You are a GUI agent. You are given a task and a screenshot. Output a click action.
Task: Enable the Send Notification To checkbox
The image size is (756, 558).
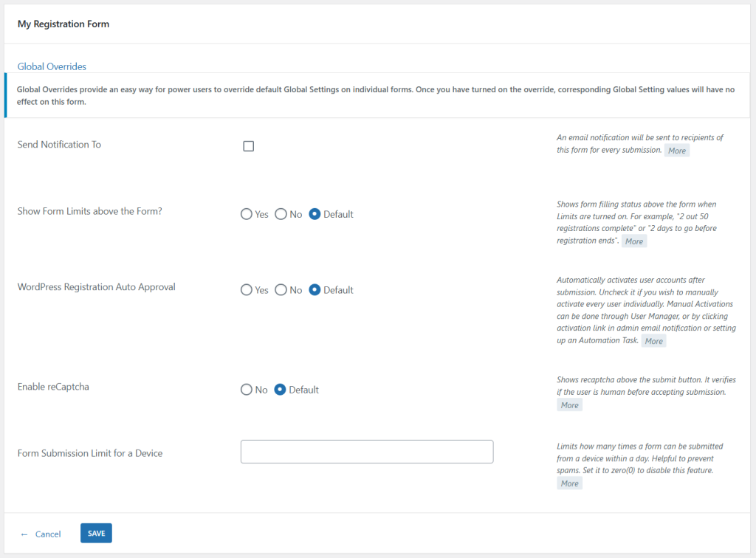248,145
